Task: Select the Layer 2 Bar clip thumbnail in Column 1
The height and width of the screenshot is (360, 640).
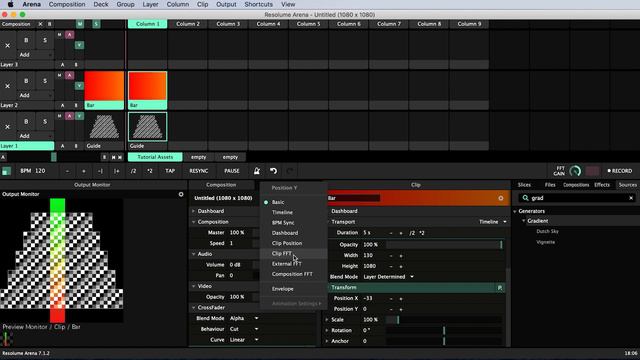Action: point(147,86)
